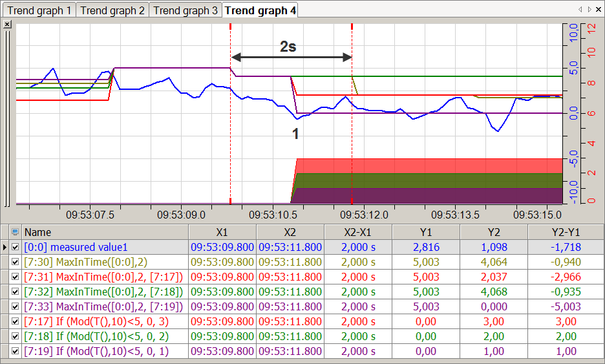The width and height of the screenshot is (605, 364).
Task: Uncheck the measured value1 signal checkbox
Action: [x=16, y=247]
